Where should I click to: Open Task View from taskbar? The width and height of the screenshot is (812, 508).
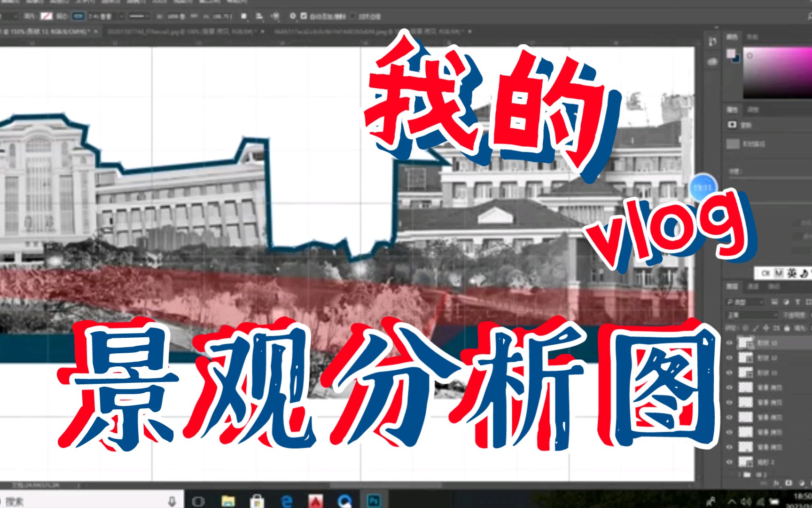tap(198, 501)
